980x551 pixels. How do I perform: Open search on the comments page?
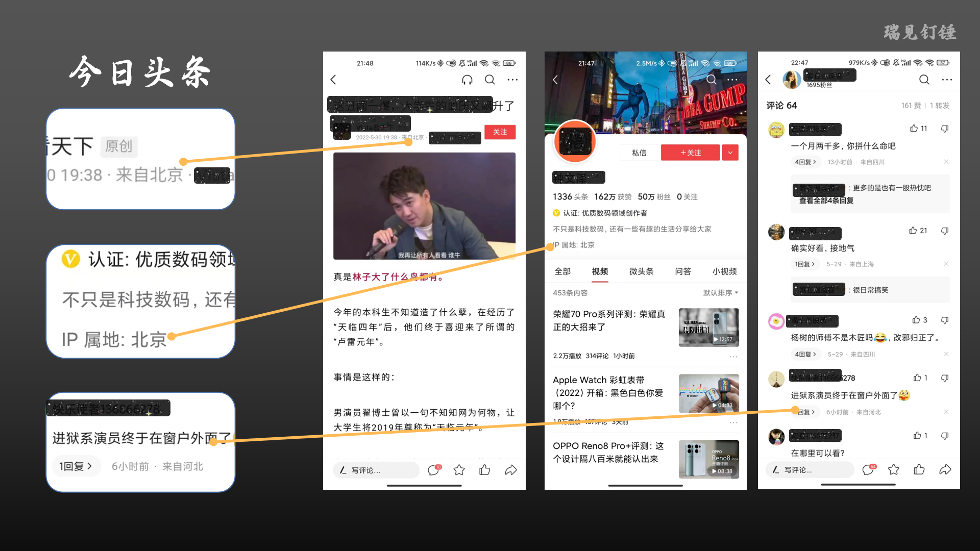pos(924,80)
